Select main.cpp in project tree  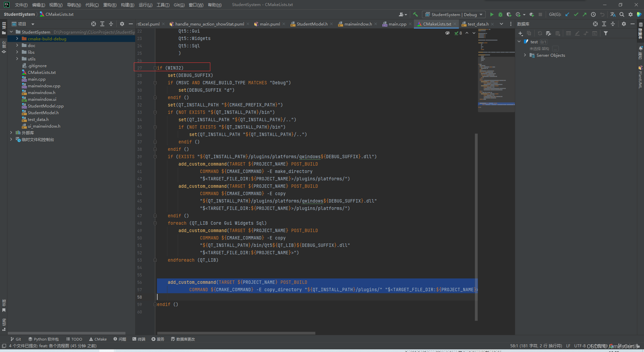coord(37,79)
